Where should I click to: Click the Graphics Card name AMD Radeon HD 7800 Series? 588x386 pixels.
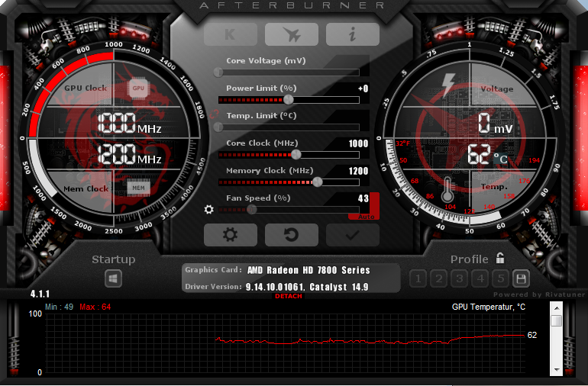point(309,270)
